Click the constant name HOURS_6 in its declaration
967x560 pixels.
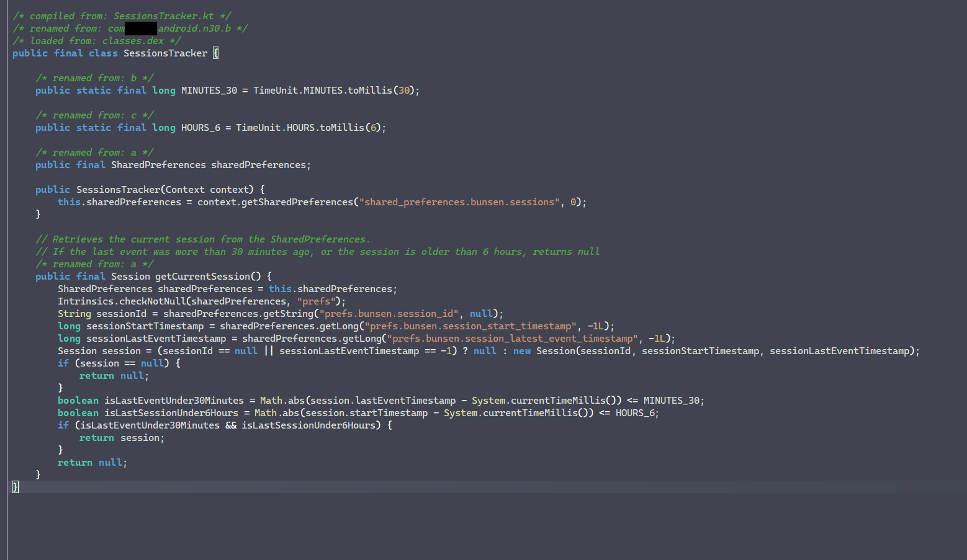pos(200,128)
